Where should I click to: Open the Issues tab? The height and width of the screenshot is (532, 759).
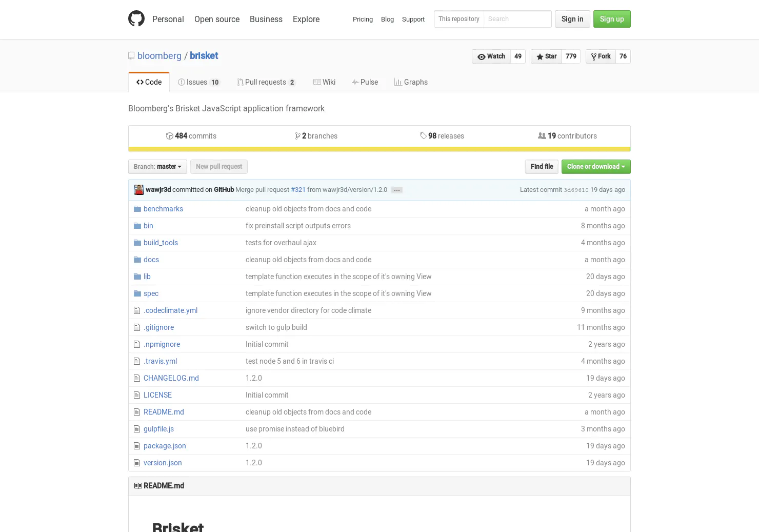199,82
